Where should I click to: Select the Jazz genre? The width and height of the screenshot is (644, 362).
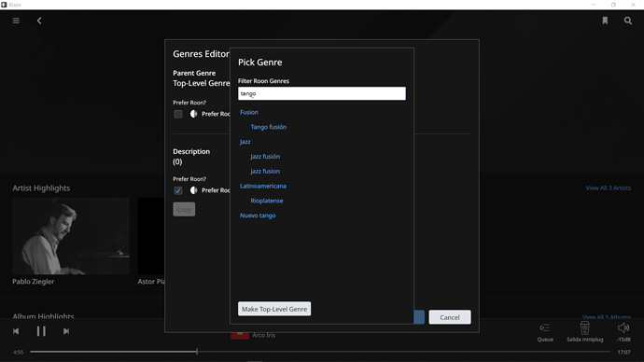(x=245, y=142)
